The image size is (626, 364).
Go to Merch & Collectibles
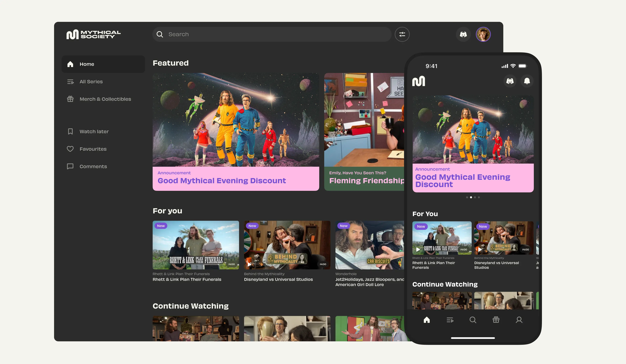coord(105,99)
